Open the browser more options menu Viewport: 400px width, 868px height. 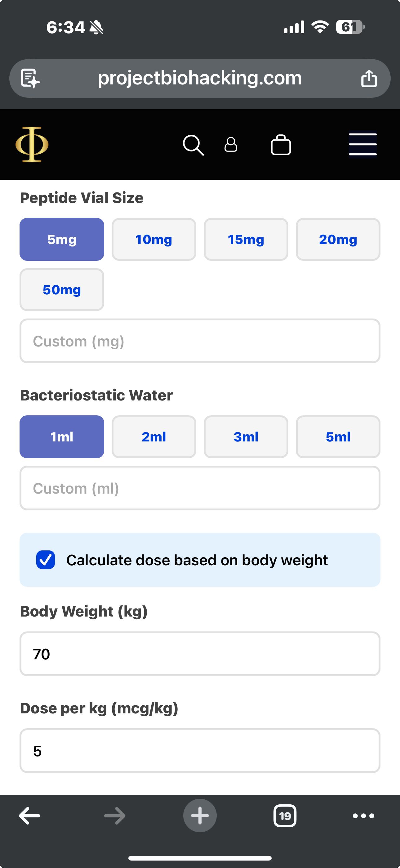(363, 816)
